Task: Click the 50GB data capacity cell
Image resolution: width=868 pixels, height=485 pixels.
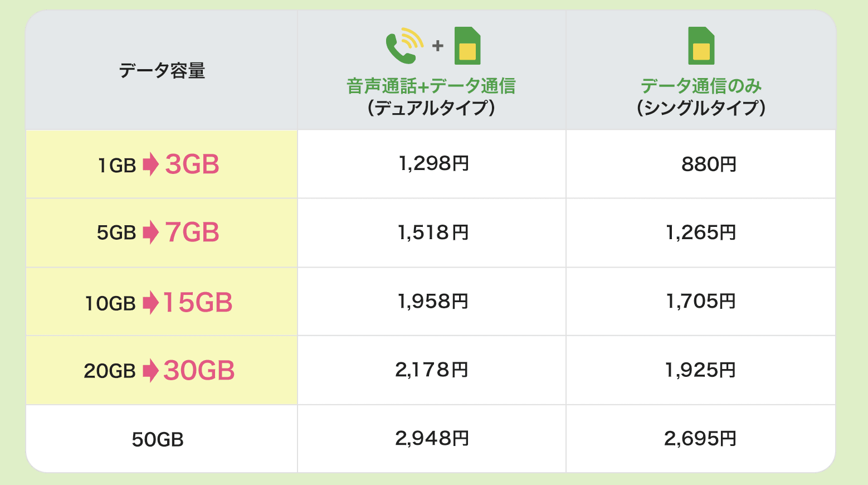Action: point(158,440)
